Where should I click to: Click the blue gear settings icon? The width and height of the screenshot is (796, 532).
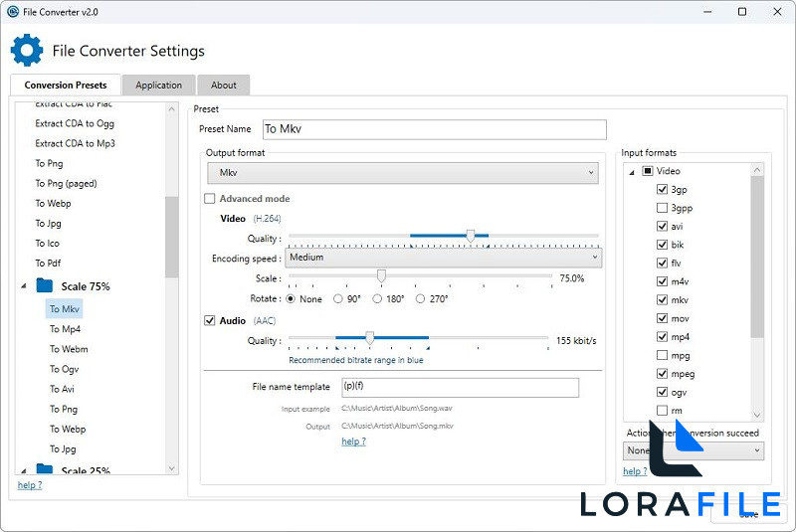pos(27,50)
